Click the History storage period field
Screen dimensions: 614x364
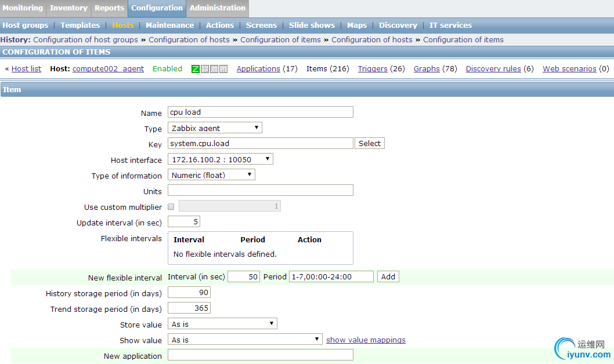coord(189,293)
